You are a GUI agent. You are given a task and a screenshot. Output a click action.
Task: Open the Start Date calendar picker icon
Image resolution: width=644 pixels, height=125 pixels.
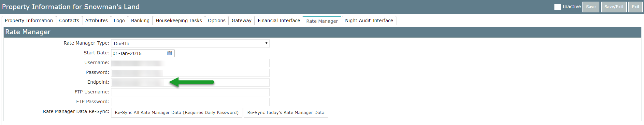coord(169,53)
